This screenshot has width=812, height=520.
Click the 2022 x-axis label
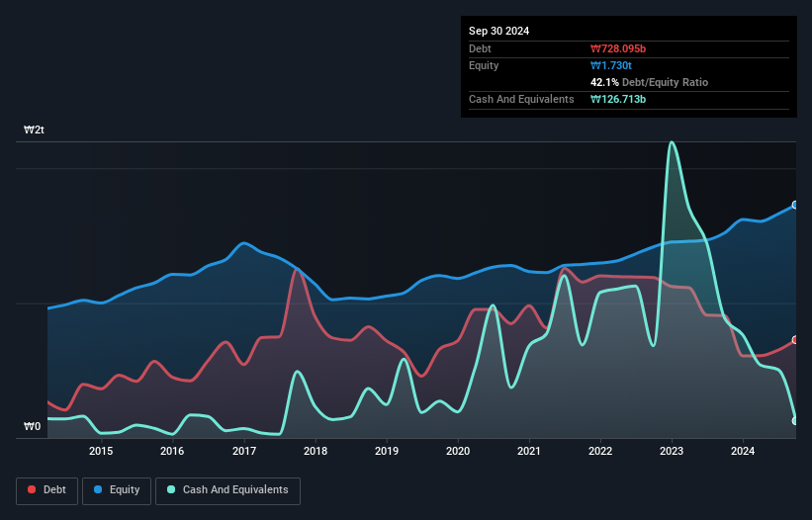point(600,451)
